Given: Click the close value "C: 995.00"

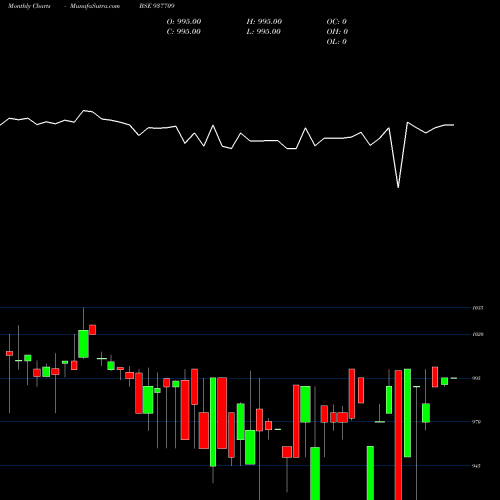Looking at the screenshot, I should (184, 32).
